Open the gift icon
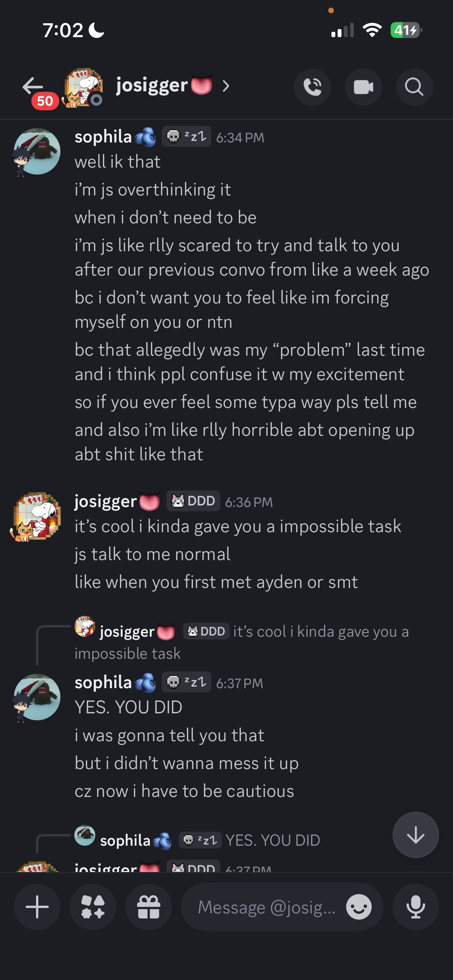The image size is (453, 980). pyautogui.click(x=149, y=907)
